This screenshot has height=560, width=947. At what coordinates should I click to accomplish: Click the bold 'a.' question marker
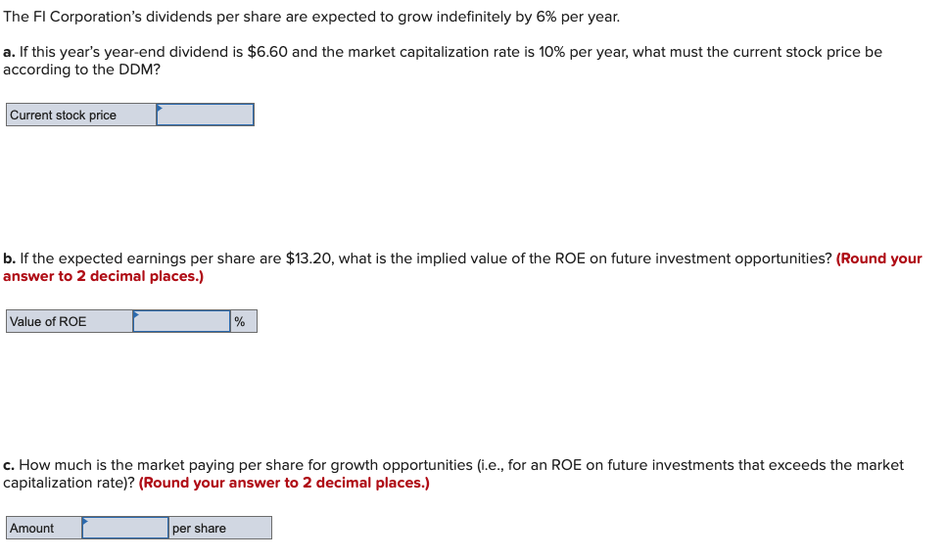coord(9,52)
